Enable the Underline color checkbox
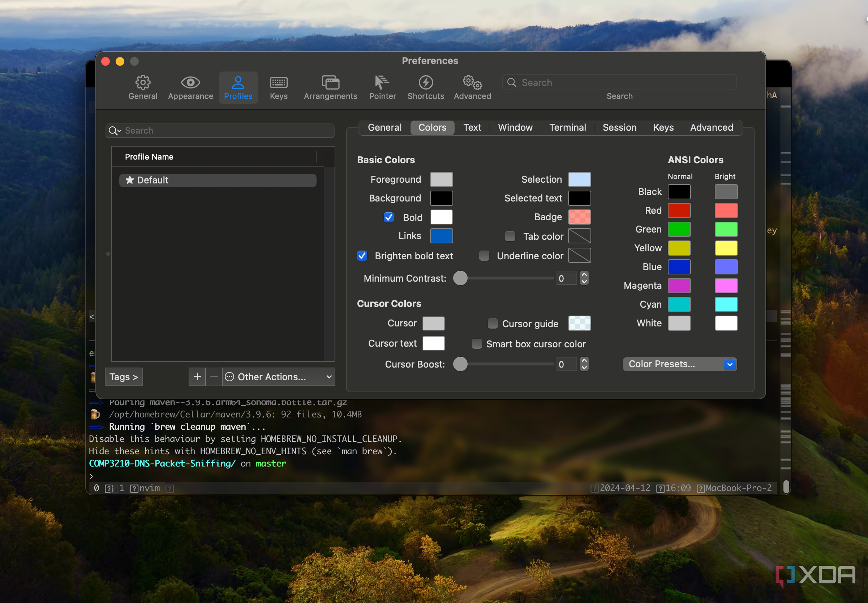The image size is (868, 603). (x=484, y=256)
